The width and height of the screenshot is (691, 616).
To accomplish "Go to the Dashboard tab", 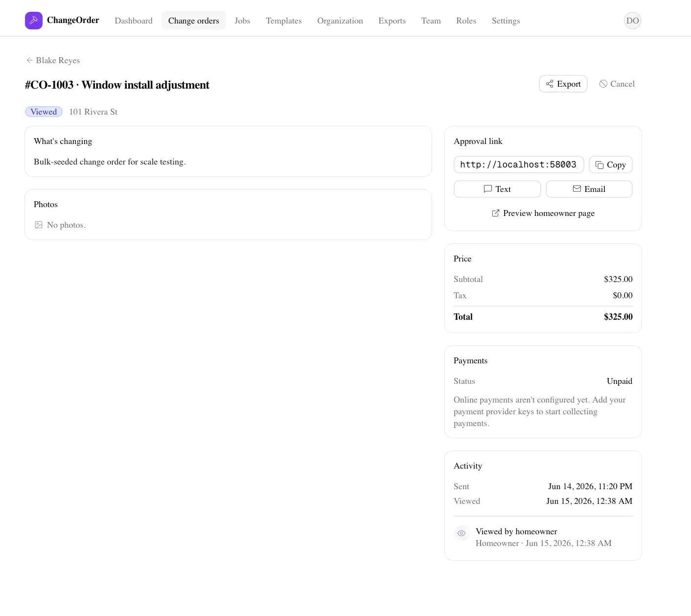I will (x=134, y=21).
